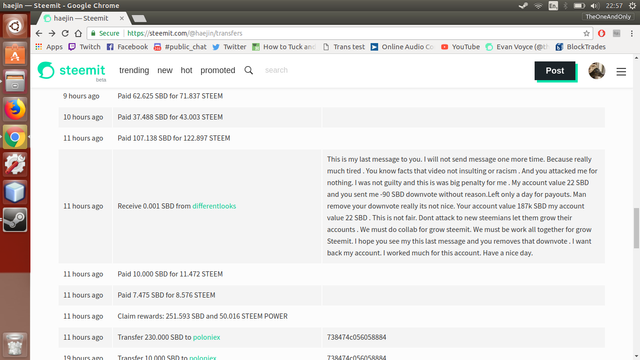Select the 'Paid 10.000 SBD for 11.472 STEEM' row
640x360 pixels.
click(331, 274)
